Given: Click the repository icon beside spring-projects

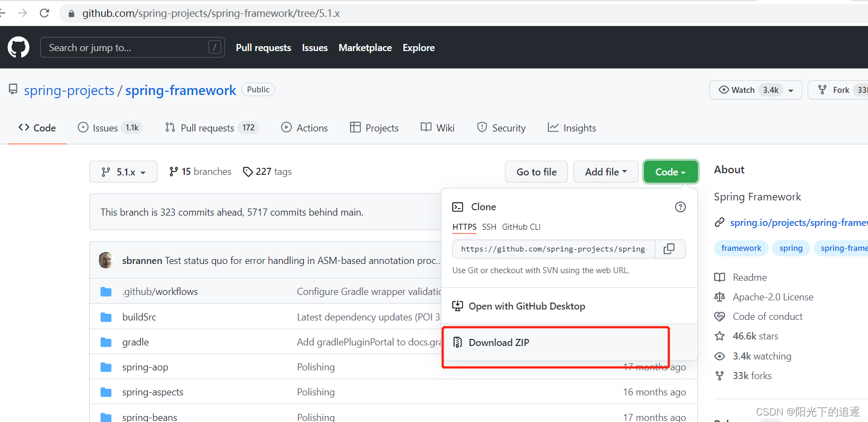Looking at the screenshot, I should [13, 90].
